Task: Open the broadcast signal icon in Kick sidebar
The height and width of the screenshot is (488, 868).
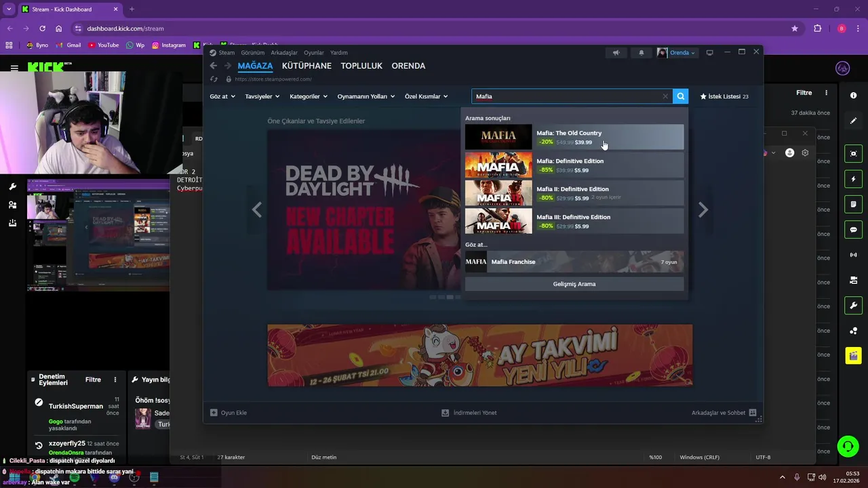Action: (853, 255)
